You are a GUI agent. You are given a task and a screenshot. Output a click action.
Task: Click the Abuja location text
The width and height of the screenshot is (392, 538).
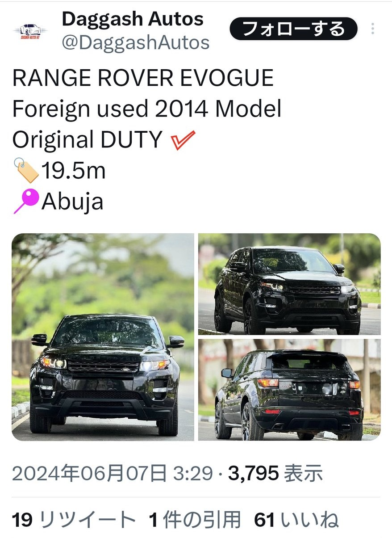[72, 202]
